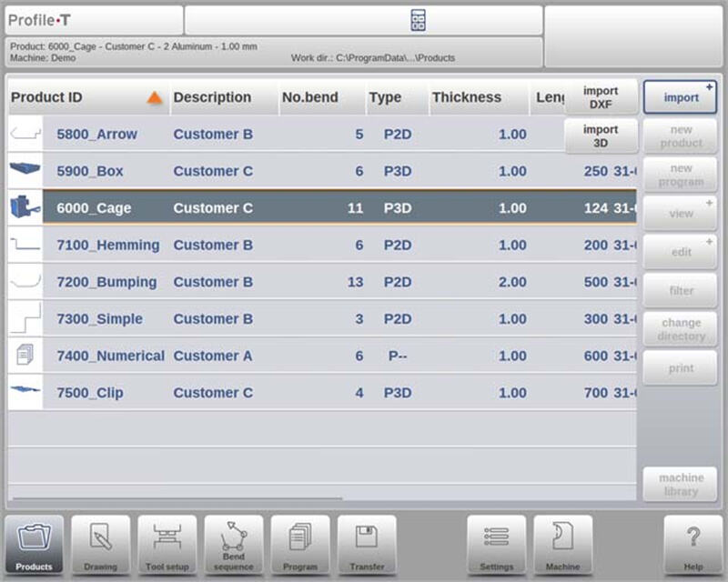Open the Transfer floppy disk icon

coord(367,545)
